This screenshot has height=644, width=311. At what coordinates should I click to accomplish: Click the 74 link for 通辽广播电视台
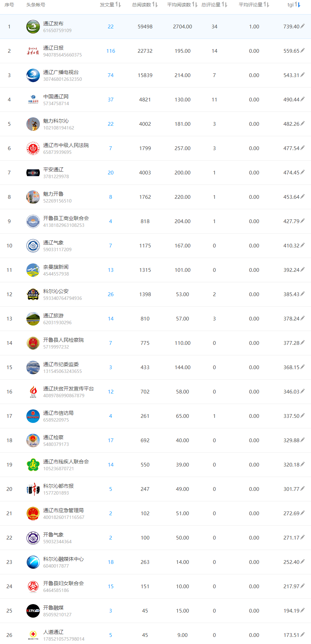pyautogui.click(x=111, y=75)
